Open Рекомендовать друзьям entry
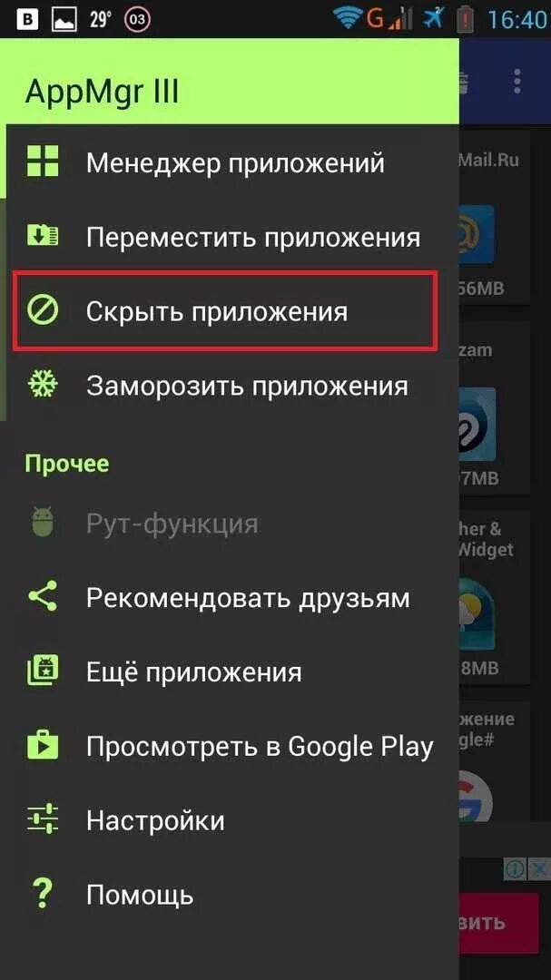This screenshot has width=551, height=980. pyautogui.click(x=230, y=596)
